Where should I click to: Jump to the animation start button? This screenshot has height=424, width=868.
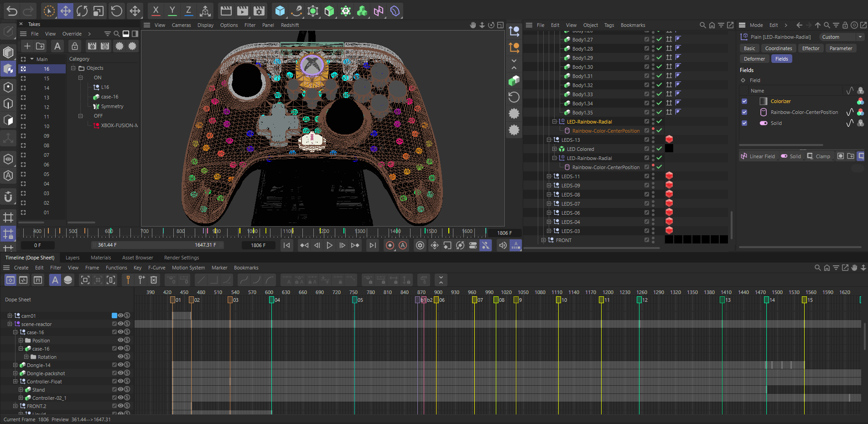click(286, 245)
